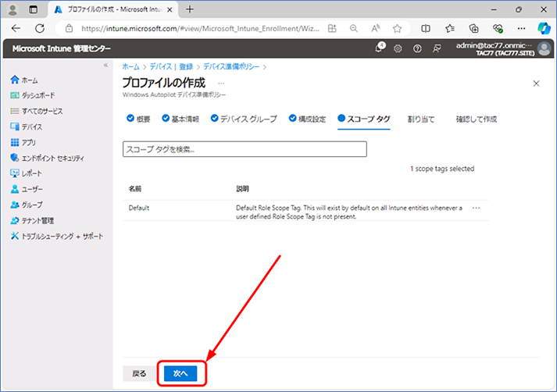This screenshot has height=392, width=557.
Task: Refresh the browser page
Action: 40,28
